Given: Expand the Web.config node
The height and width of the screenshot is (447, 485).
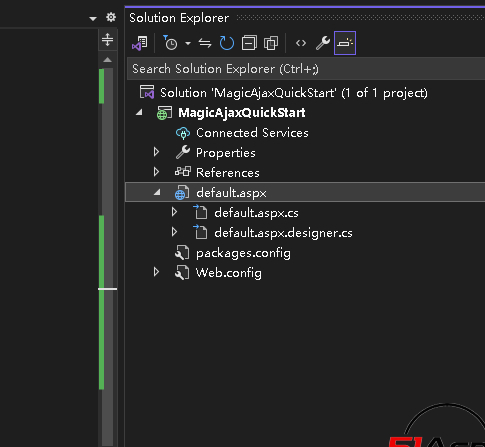Looking at the screenshot, I should 156,272.
